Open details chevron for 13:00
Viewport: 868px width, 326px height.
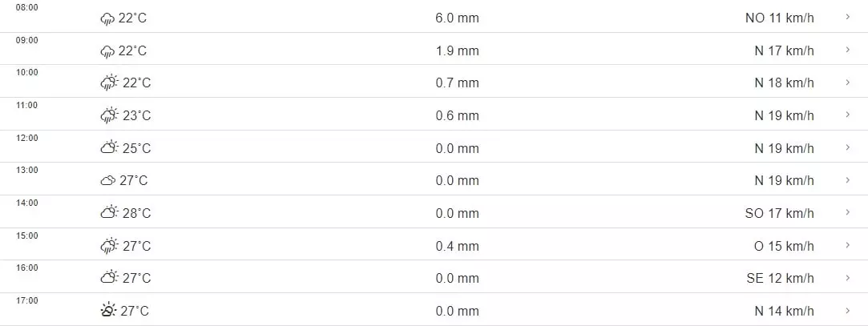pos(847,180)
